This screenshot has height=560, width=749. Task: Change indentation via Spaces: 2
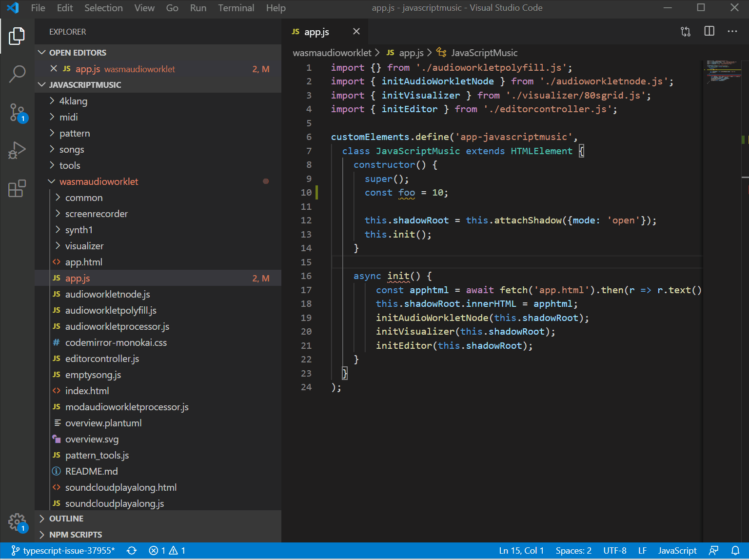pyautogui.click(x=573, y=551)
